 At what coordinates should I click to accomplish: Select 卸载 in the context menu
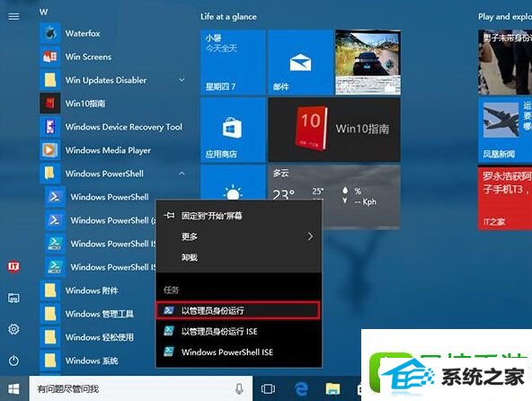[x=239, y=257]
